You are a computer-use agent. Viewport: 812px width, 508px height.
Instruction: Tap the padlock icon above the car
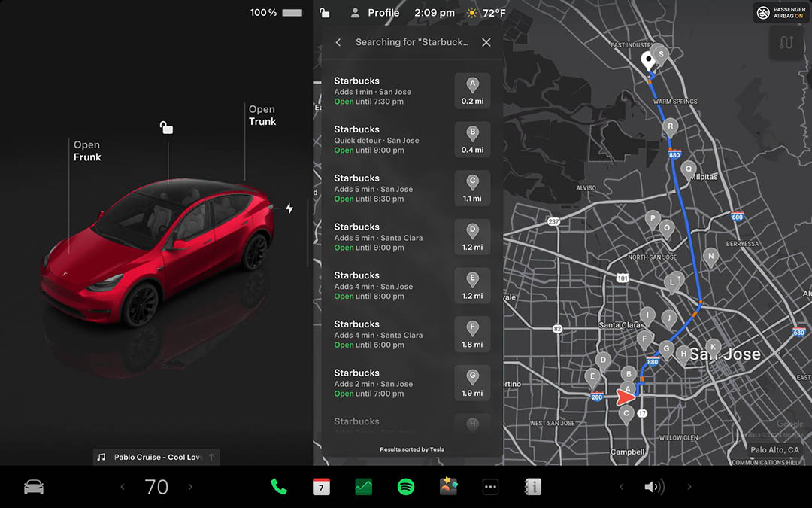click(x=165, y=128)
